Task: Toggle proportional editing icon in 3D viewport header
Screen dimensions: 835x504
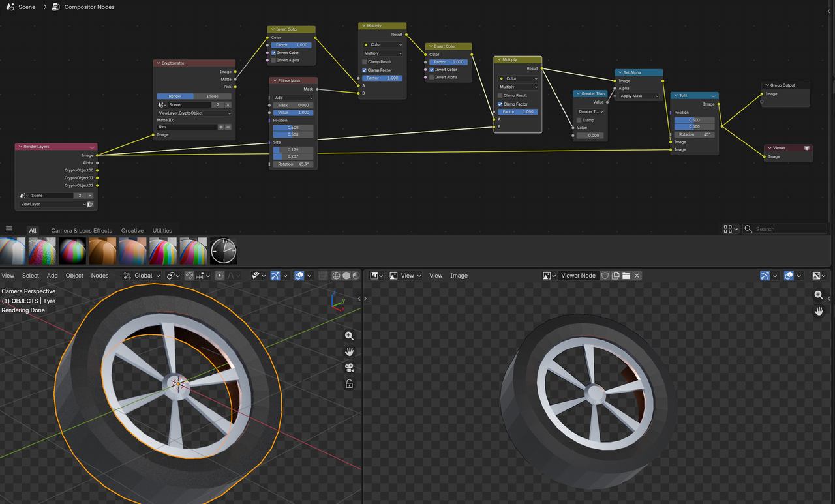Action: tap(219, 276)
